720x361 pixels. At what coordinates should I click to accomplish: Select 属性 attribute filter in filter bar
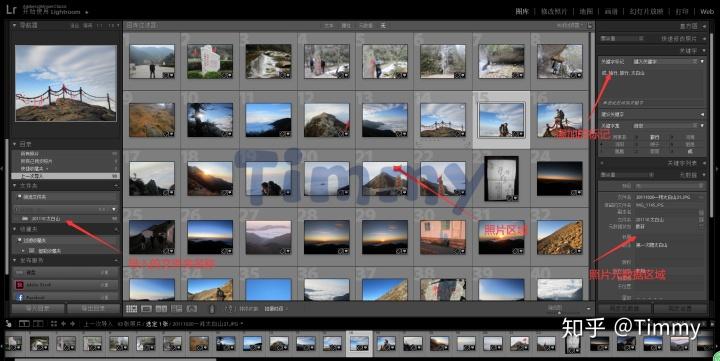pos(346,26)
